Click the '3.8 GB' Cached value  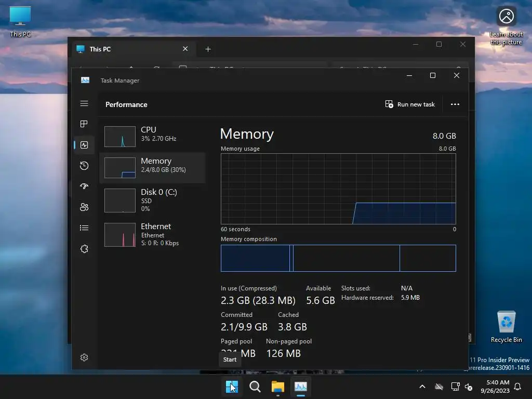[x=292, y=327]
